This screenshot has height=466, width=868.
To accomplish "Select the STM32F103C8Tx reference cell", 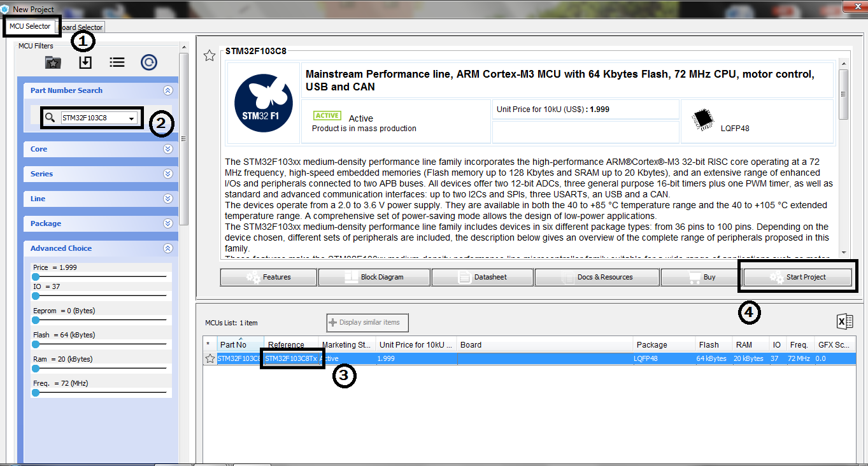I will 291,359.
